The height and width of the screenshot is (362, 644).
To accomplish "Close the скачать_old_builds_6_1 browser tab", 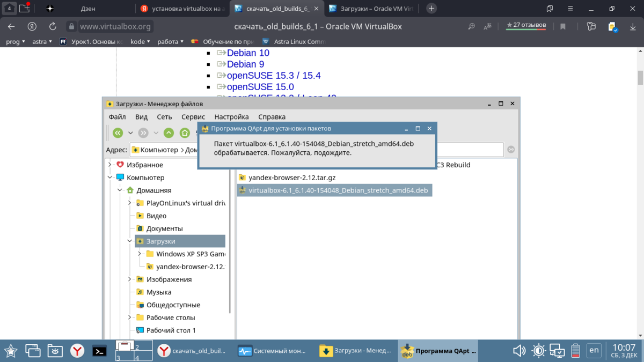I will tap(316, 9).
